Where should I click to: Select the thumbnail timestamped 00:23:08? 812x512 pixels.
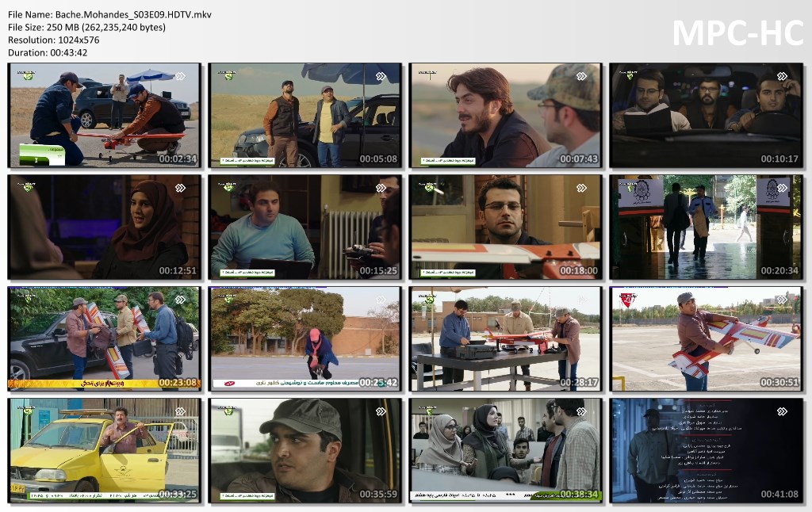(104, 339)
